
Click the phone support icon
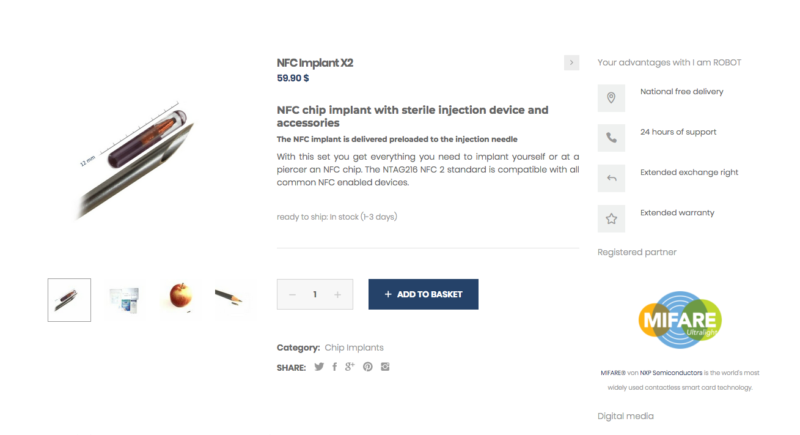click(x=611, y=138)
